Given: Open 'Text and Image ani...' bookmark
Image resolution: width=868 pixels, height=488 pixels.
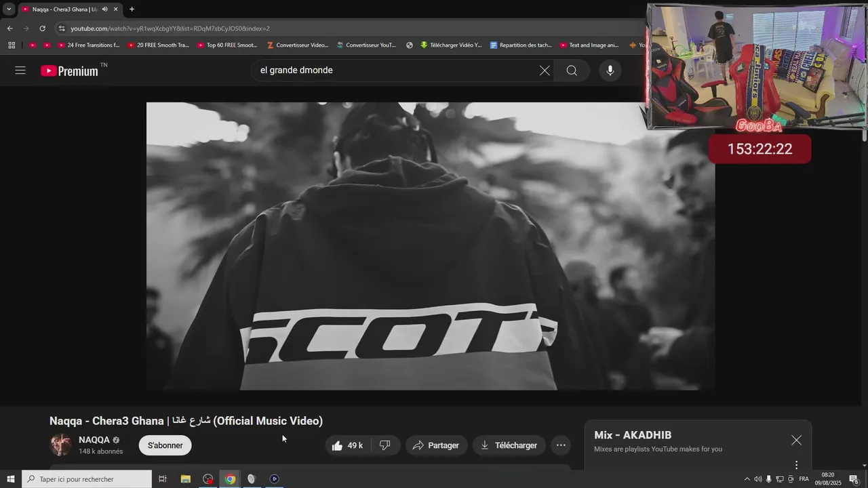Looking at the screenshot, I should [x=589, y=45].
